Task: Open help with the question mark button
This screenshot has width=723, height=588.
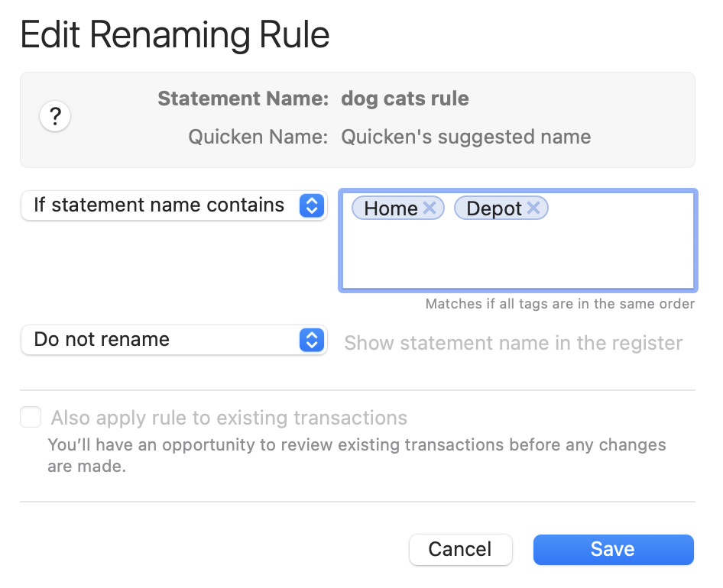Action: 55,116
